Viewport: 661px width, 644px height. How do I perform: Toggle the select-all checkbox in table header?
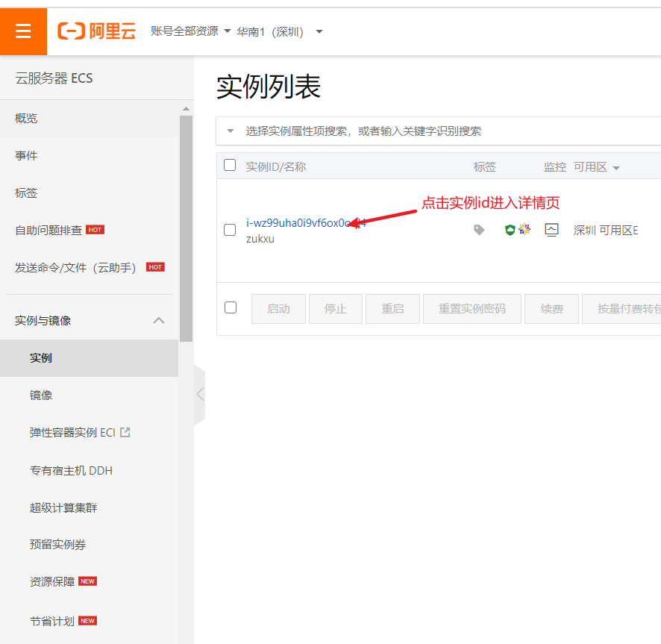pos(230,165)
